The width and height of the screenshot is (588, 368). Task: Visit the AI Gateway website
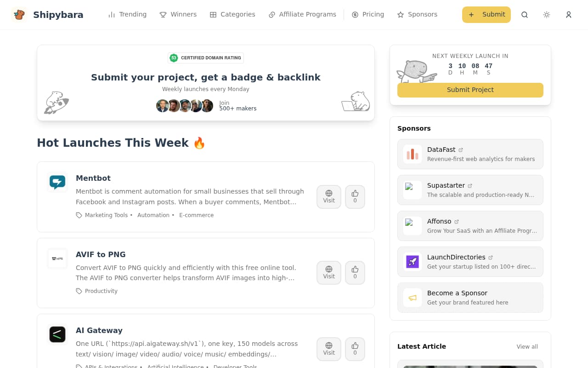329,349
